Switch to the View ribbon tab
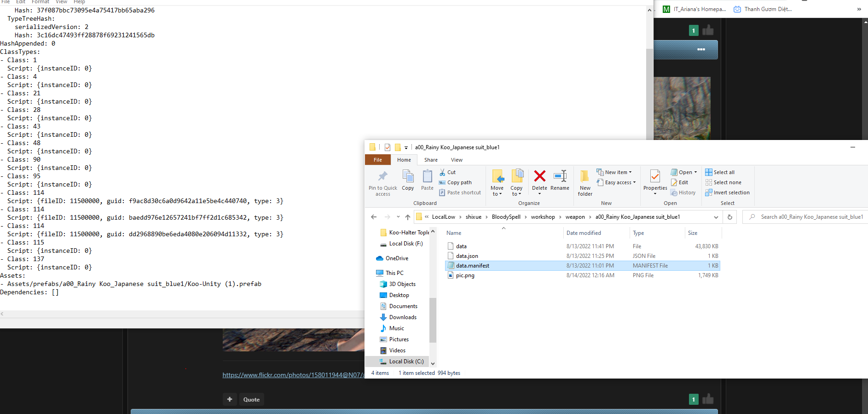The image size is (868, 414). (x=457, y=160)
